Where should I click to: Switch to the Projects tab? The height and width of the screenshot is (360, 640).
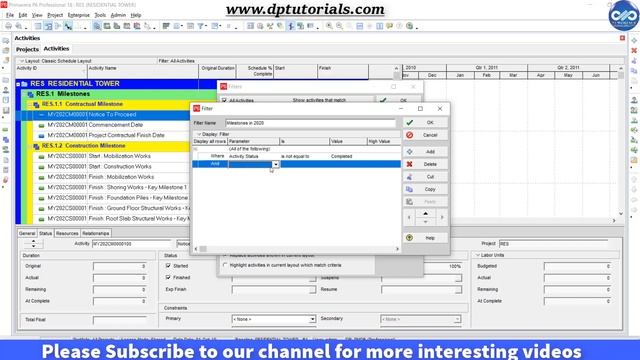coord(27,49)
